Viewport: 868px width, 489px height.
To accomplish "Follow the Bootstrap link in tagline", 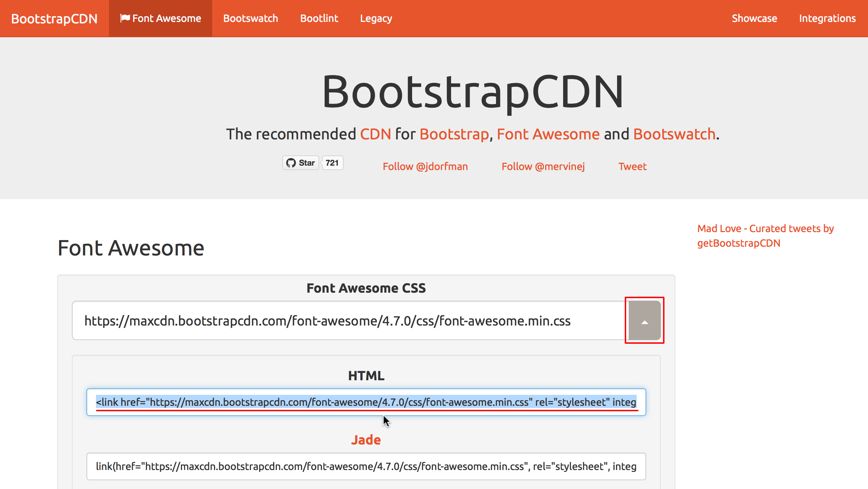I will [454, 134].
